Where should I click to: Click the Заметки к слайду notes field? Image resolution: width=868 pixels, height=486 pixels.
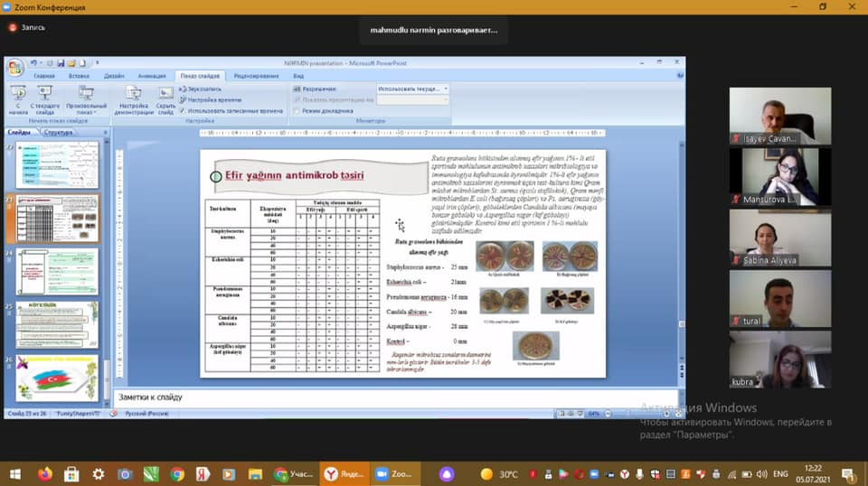coord(396,397)
